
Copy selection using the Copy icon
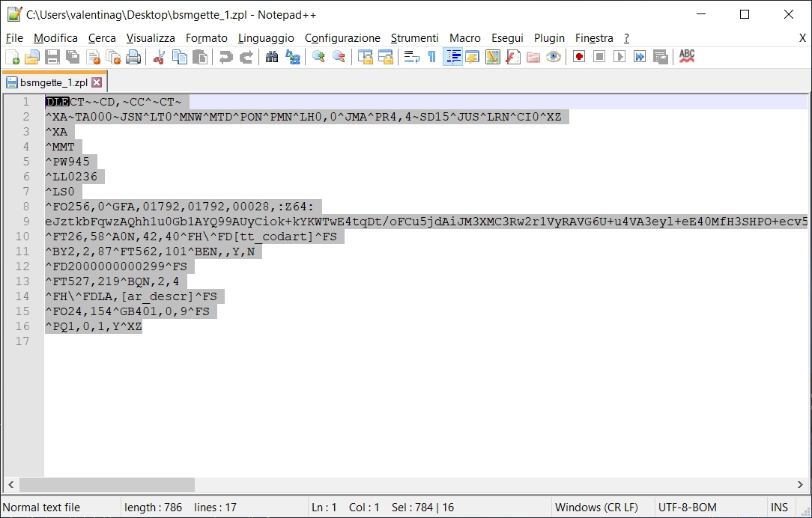pos(180,57)
